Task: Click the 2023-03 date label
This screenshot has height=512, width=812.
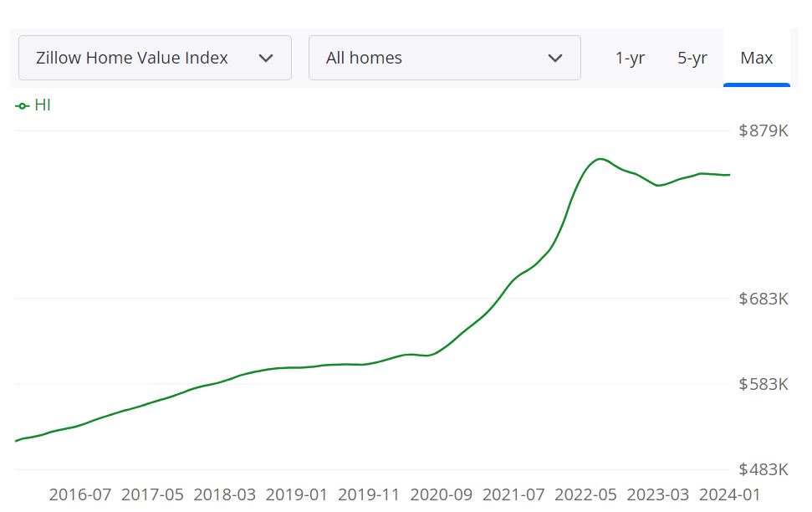Action: coord(657,494)
